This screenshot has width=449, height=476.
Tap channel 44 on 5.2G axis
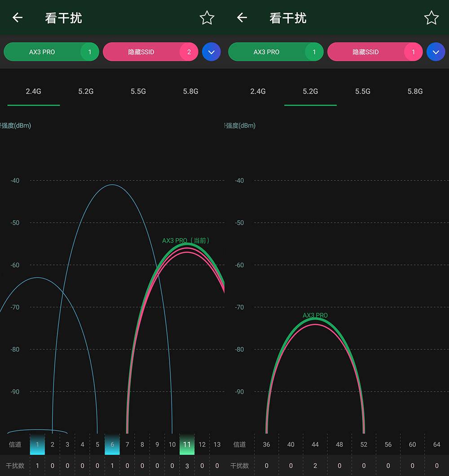click(x=315, y=445)
